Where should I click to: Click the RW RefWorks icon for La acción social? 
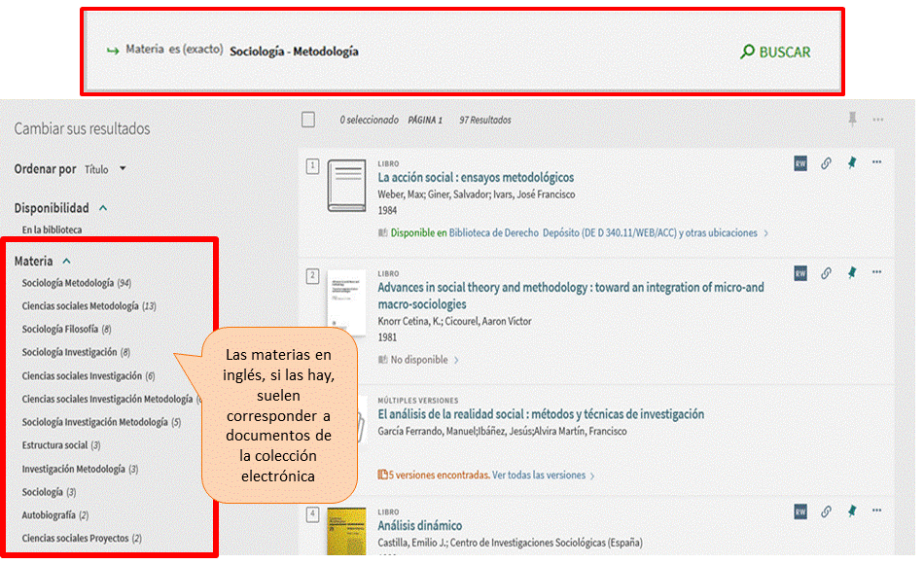800,163
